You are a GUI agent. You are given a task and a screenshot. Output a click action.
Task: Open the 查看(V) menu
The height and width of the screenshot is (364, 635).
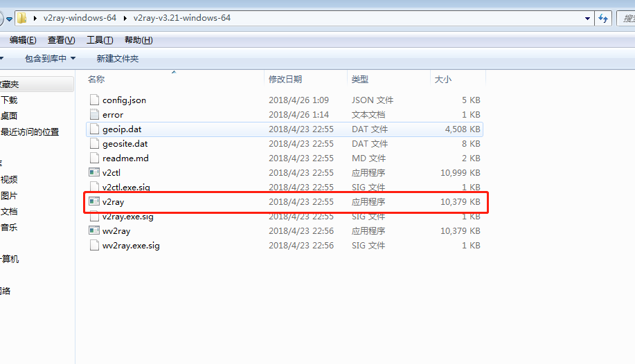[x=61, y=40]
